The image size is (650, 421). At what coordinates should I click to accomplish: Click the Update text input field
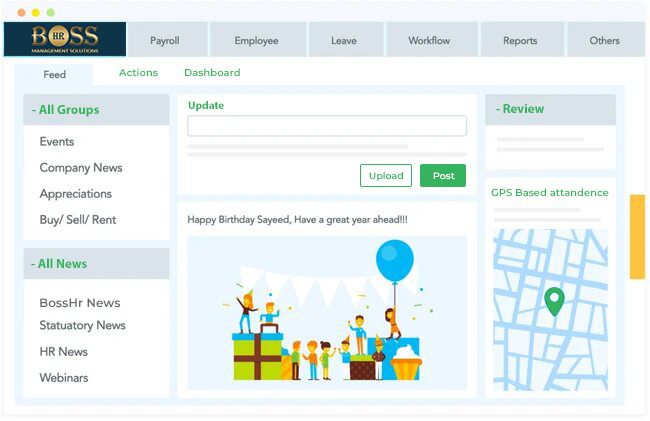pos(327,126)
